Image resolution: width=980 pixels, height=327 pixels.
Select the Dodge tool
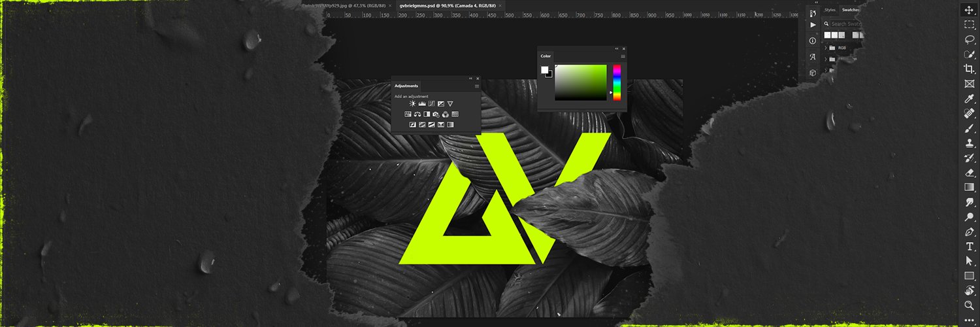pos(970,216)
